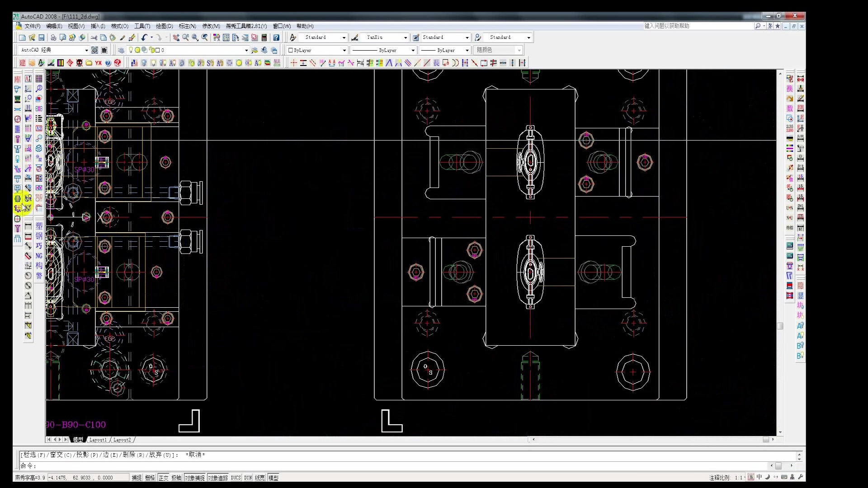The height and width of the screenshot is (488, 868).
Task: Click the red YX toolbar icon
Action: (98, 63)
